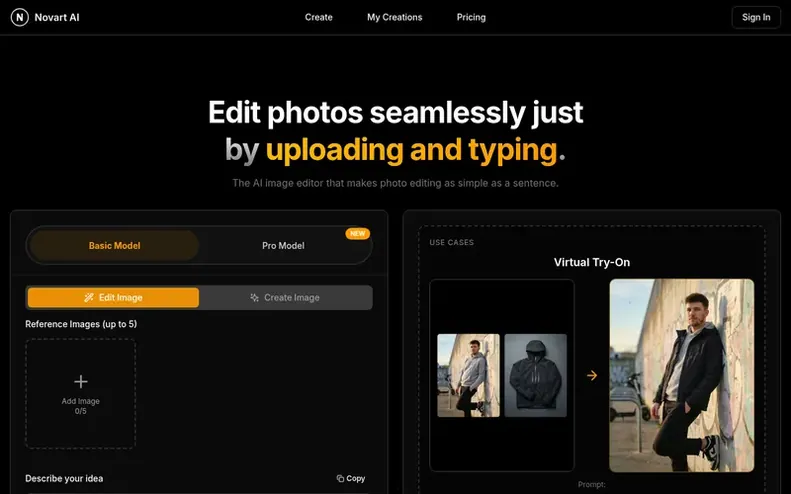Click the Prompt: label under the example

pos(592,484)
